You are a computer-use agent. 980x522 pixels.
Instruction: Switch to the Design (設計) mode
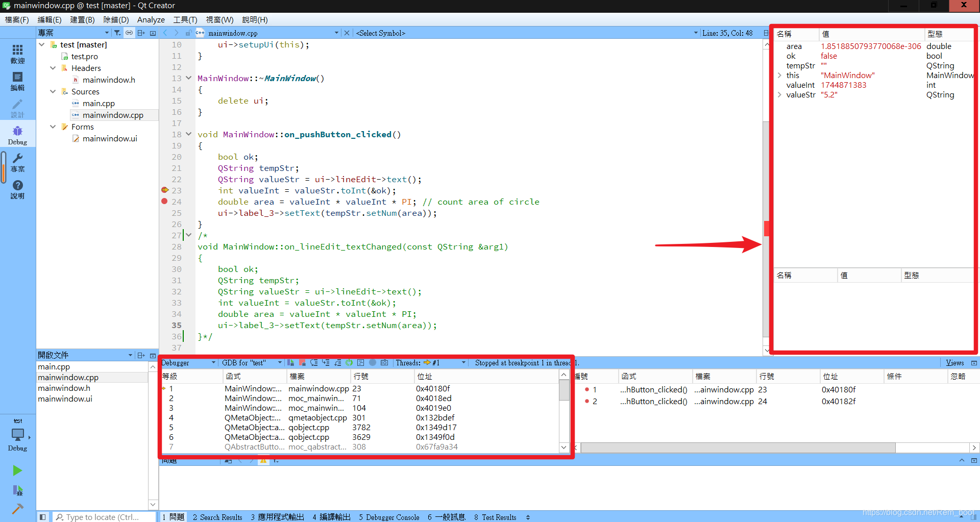(17, 108)
